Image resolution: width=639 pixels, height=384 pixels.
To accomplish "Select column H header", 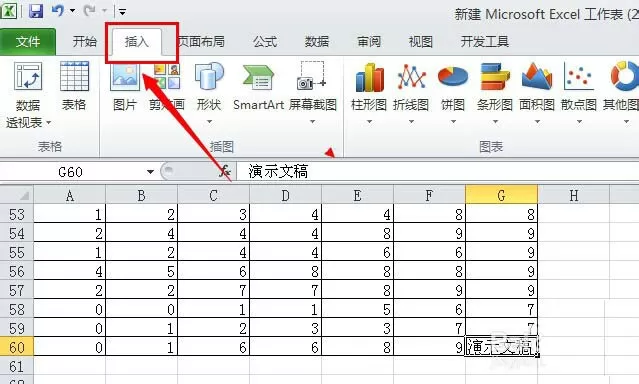I will (573, 195).
